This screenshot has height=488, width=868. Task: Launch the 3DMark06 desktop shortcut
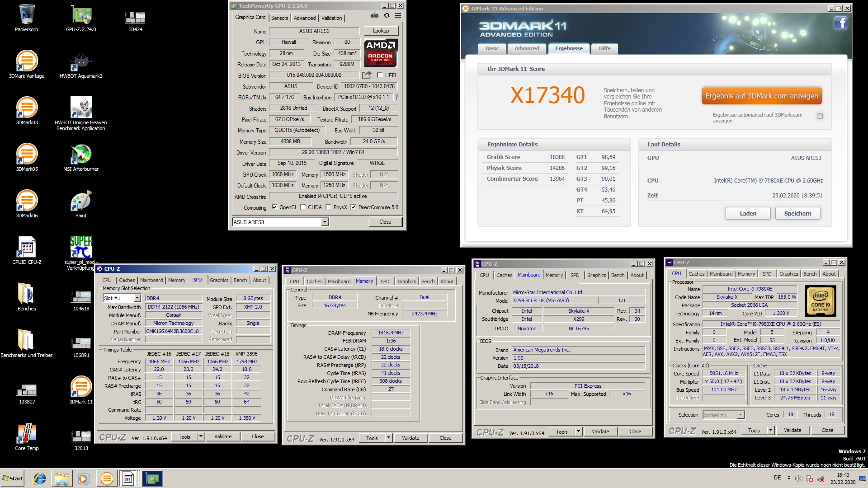[27, 204]
